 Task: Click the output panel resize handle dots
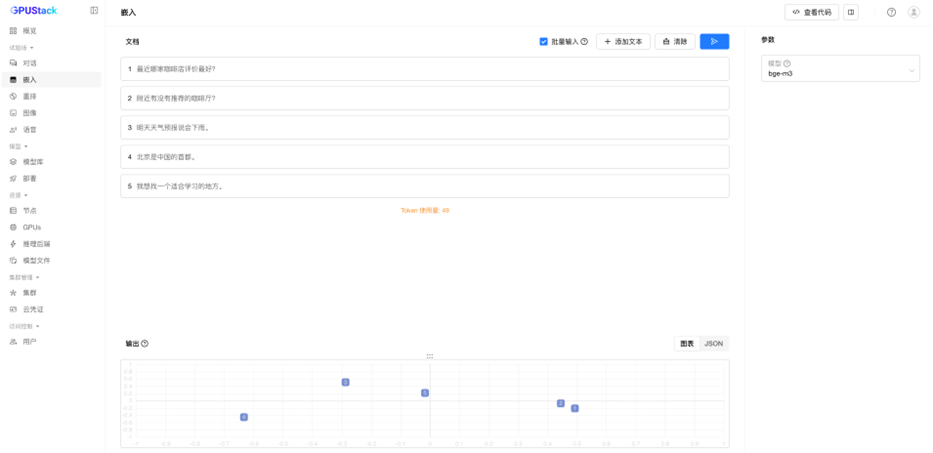coord(430,356)
